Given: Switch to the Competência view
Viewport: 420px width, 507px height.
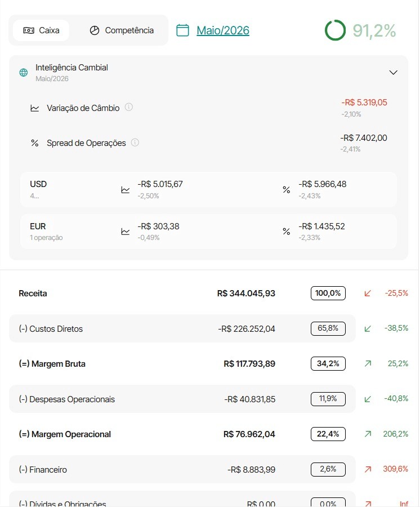Looking at the screenshot, I should tap(122, 30).
